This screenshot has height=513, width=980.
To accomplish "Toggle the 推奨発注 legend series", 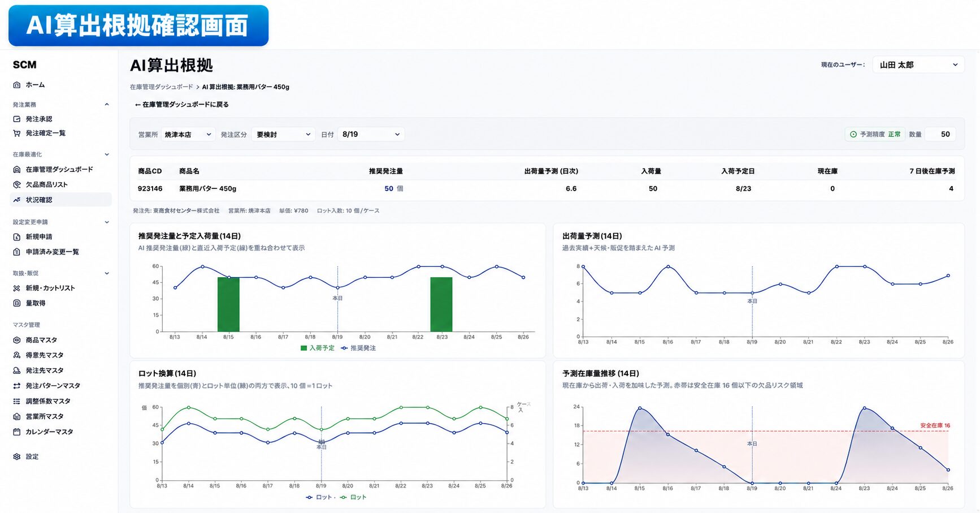I will tap(358, 348).
